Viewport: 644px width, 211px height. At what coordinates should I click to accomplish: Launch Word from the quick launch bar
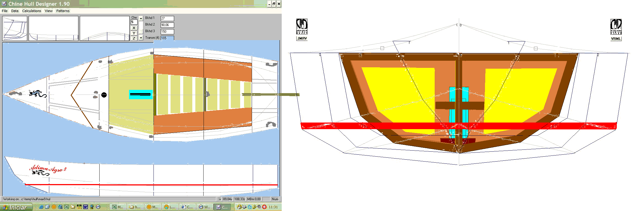pyautogui.click(x=86, y=207)
